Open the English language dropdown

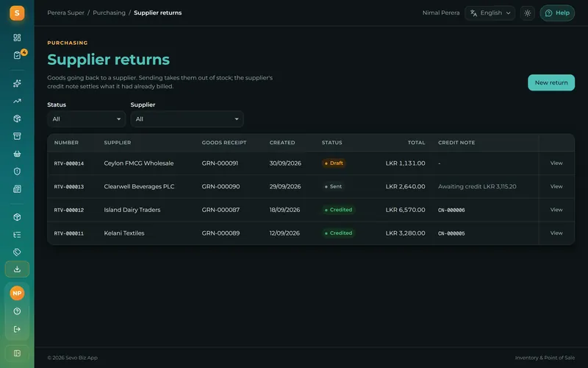coord(490,13)
